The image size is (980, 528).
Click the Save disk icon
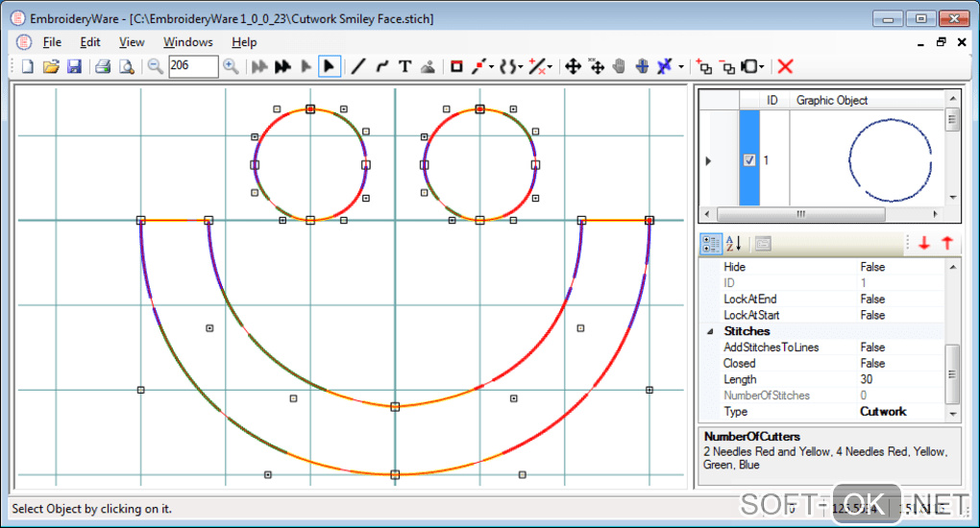coord(74,66)
